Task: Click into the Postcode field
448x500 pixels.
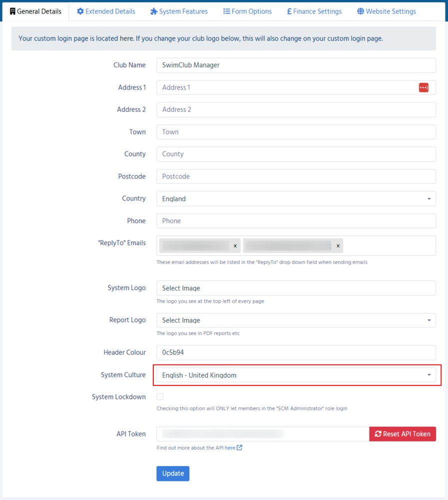Action: [x=296, y=176]
